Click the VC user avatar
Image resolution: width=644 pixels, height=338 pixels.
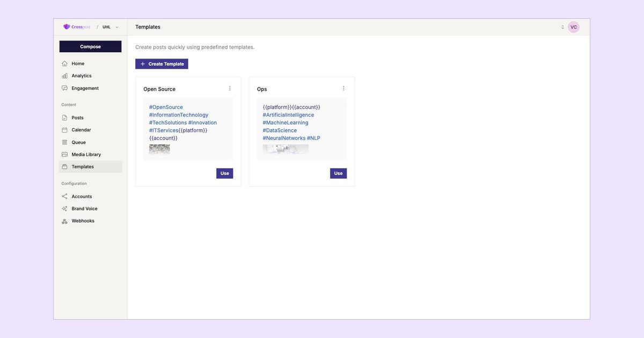(x=574, y=27)
